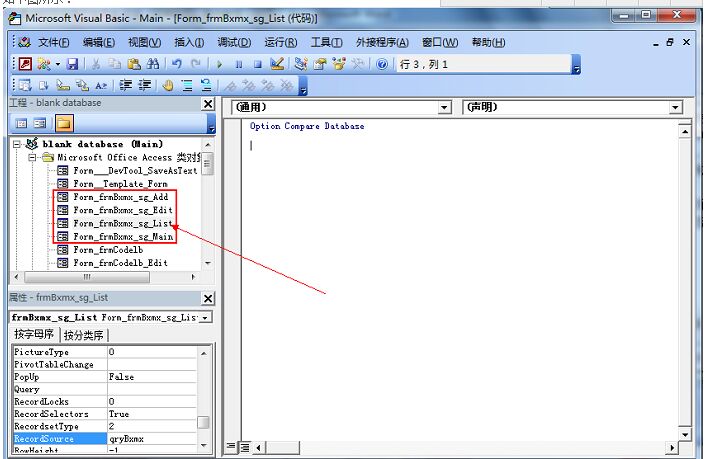Screen dimensions: 727x459
Task: Click the RecordSource value field qryBxmx
Action: click(150, 438)
